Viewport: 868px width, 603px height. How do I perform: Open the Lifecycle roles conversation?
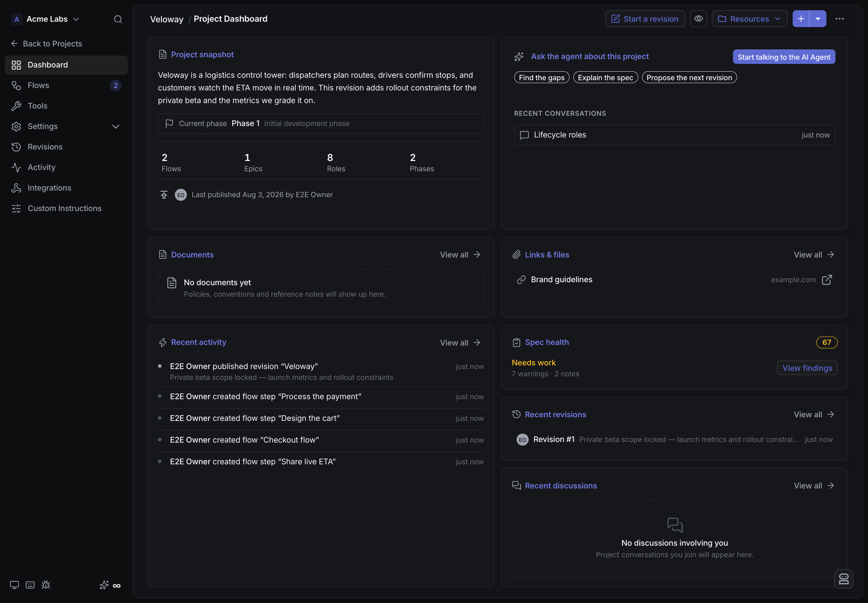pyautogui.click(x=674, y=135)
